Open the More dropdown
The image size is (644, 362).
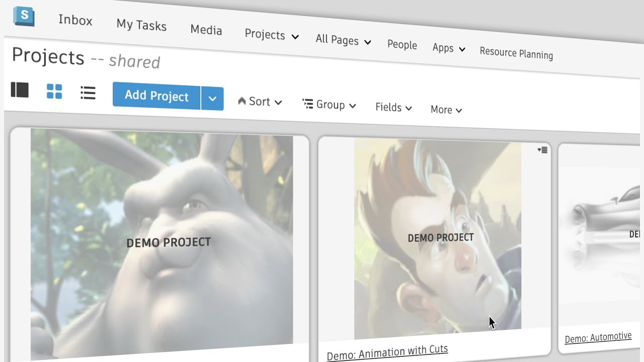(x=446, y=110)
